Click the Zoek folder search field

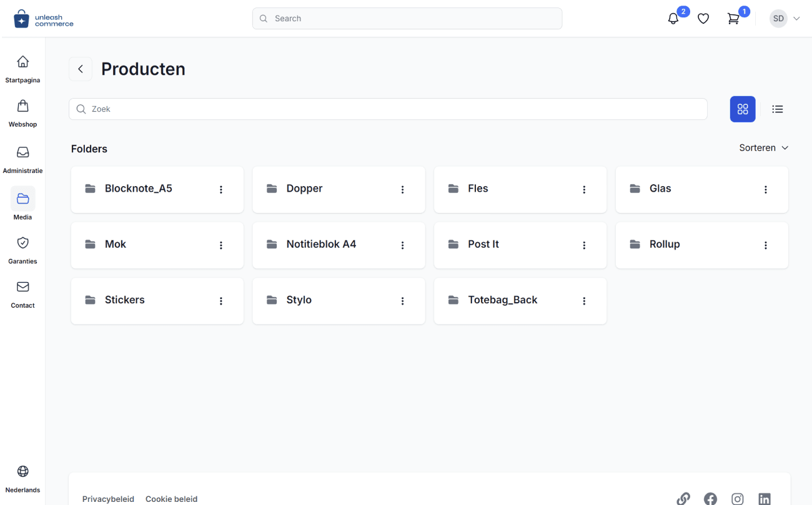click(x=388, y=109)
